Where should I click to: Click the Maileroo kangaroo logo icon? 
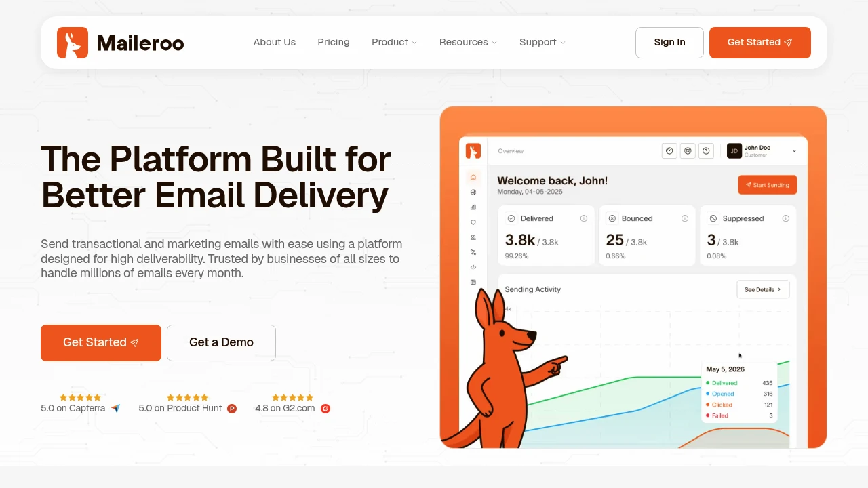click(73, 43)
